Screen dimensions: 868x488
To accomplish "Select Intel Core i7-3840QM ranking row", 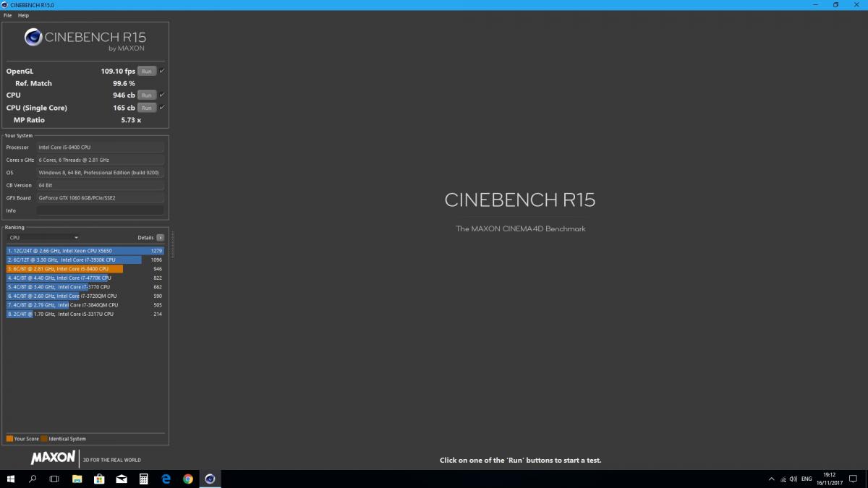I will (x=85, y=305).
